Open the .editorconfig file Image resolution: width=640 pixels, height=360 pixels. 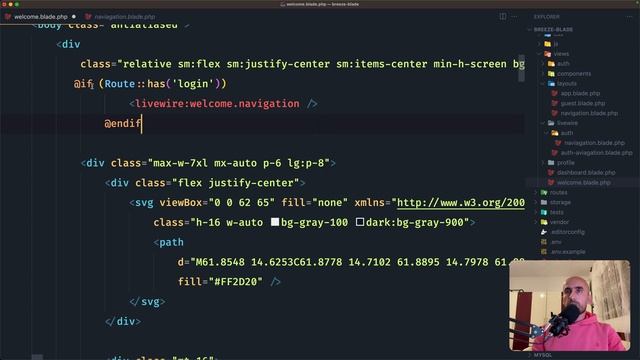pyautogui.click(x=567, y=232)
